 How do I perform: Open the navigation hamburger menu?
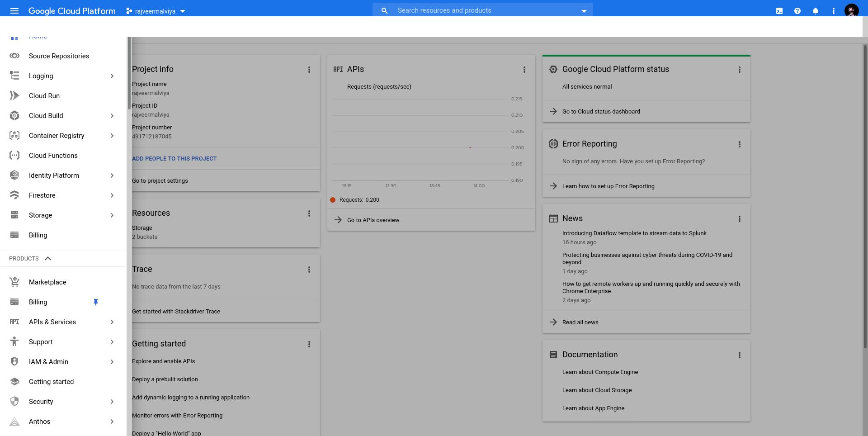coord(15,10)
